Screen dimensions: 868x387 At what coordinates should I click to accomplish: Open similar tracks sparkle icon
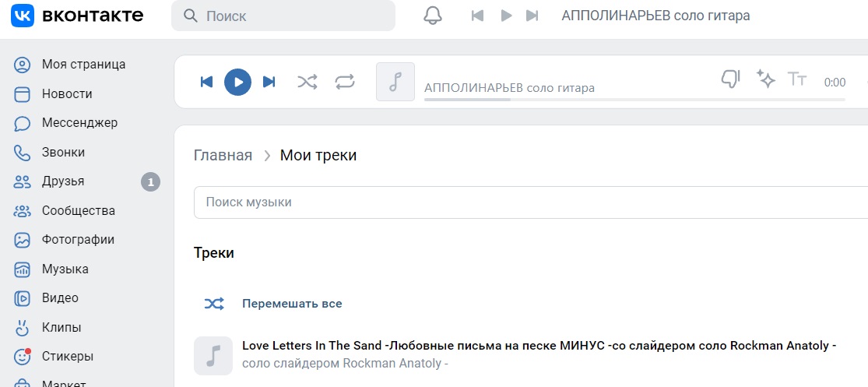[765, 79]
